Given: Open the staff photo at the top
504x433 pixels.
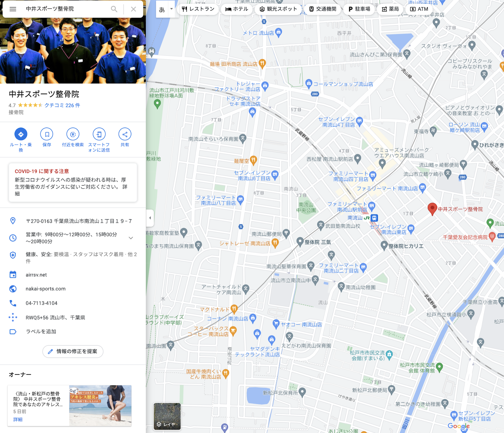Looking at the screenshot, I should [73, 50].
